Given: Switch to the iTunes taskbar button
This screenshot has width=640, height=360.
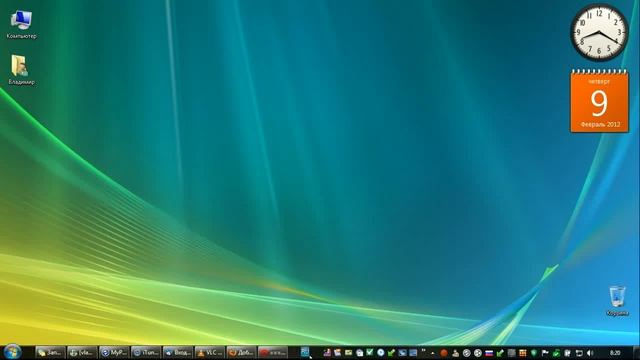Looking at the screenshot, I should tap(146, 353).
